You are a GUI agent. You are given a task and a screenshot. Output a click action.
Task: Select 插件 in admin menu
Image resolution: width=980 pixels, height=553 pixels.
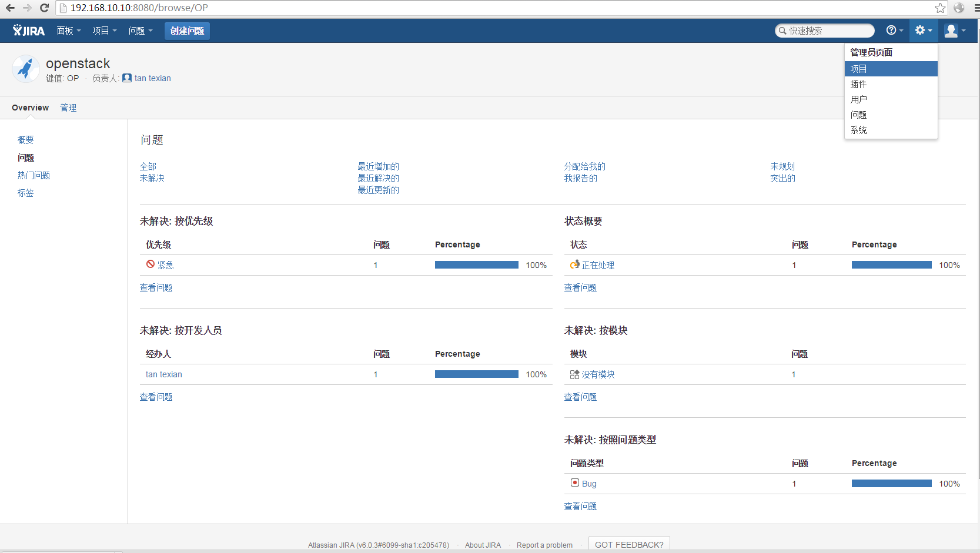point(891,84)
